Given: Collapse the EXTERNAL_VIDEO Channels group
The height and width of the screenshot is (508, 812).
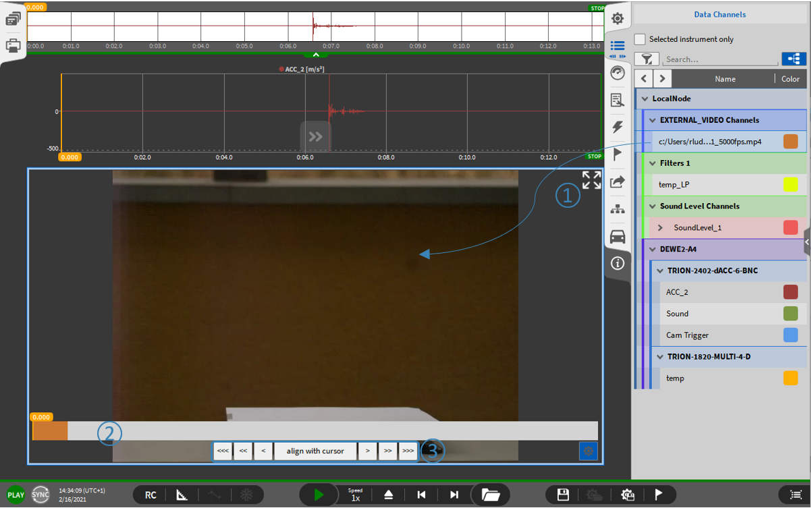Looking at the screenshot, I should pos(653,120).
